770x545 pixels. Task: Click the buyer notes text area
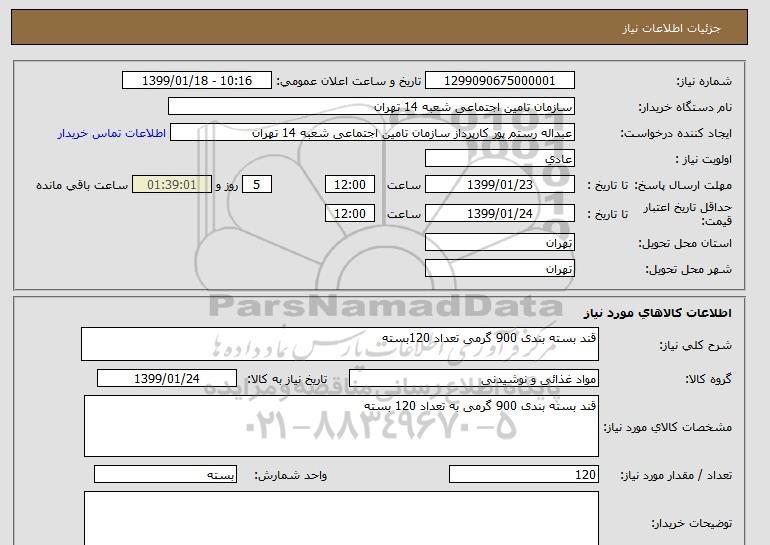point(341,518)
